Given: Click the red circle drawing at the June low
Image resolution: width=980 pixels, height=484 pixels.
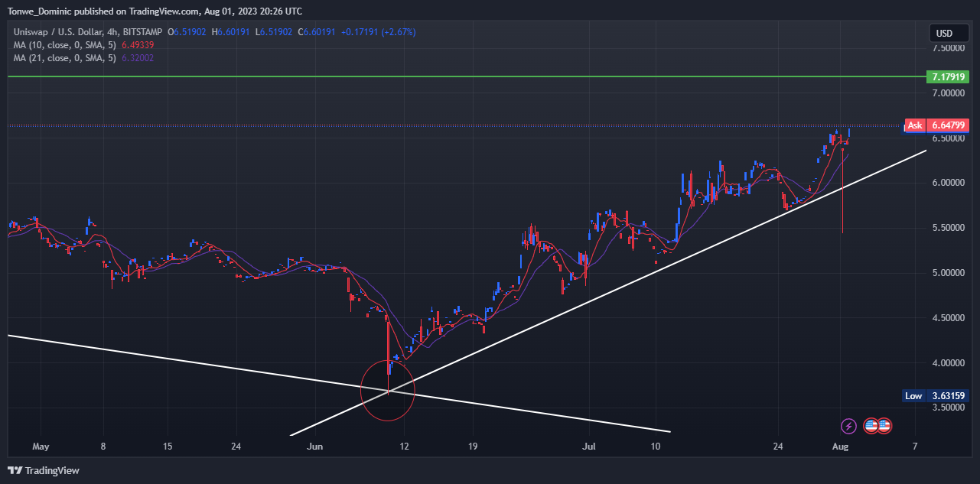Looking at the screenshot, I should [388, 390].
